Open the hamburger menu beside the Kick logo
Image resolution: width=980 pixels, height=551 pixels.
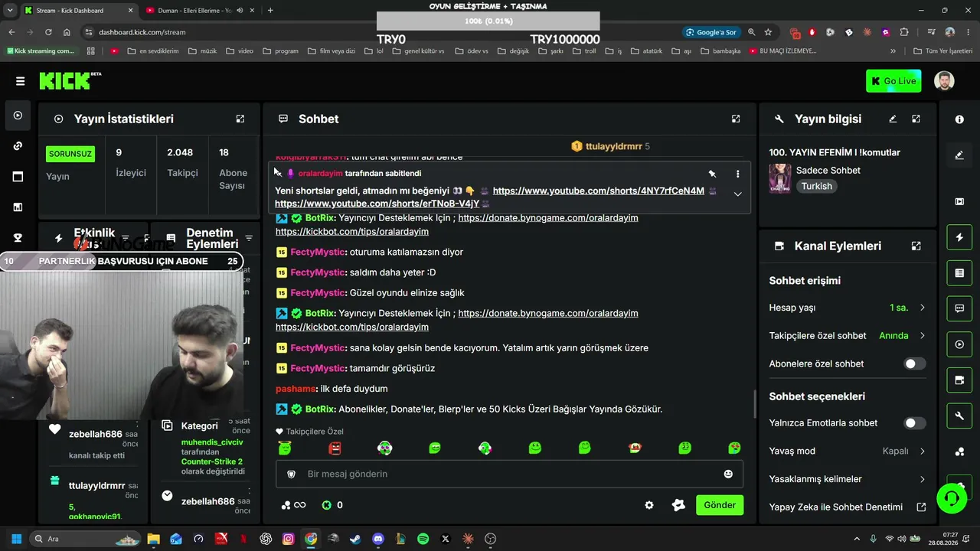20,81
